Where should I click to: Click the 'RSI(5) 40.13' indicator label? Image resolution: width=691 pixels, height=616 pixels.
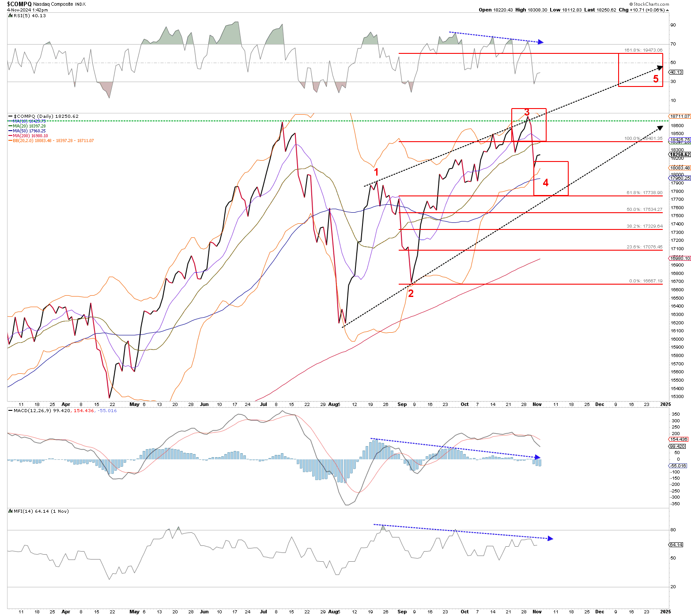click(27, 15)
